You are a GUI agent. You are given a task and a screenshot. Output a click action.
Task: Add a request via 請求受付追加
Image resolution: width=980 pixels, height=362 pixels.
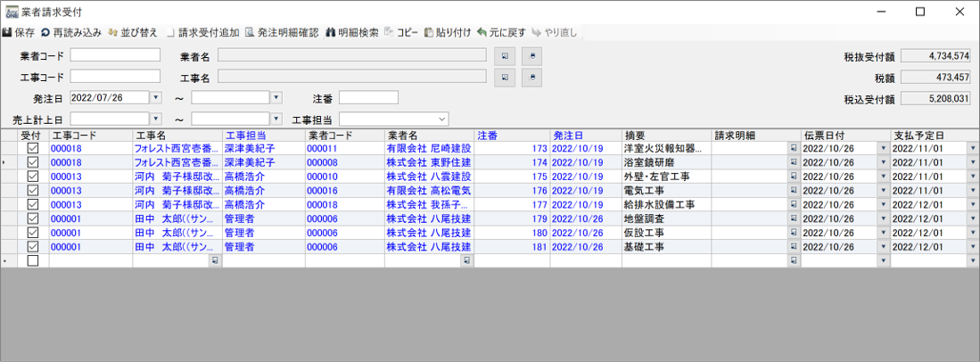point(202,32)
